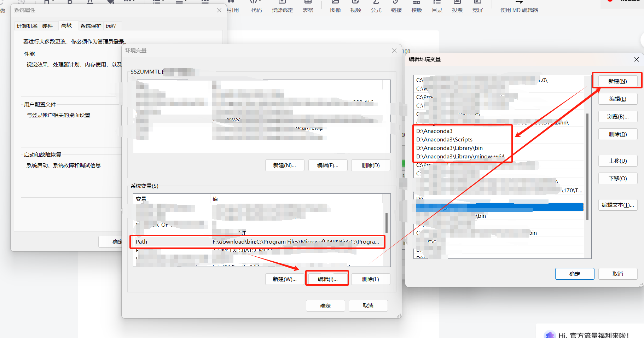The image size is (644, 338).
Task: Confirm 编辑环境变量 dialog with 确定
Action: (x=575, y=274)
